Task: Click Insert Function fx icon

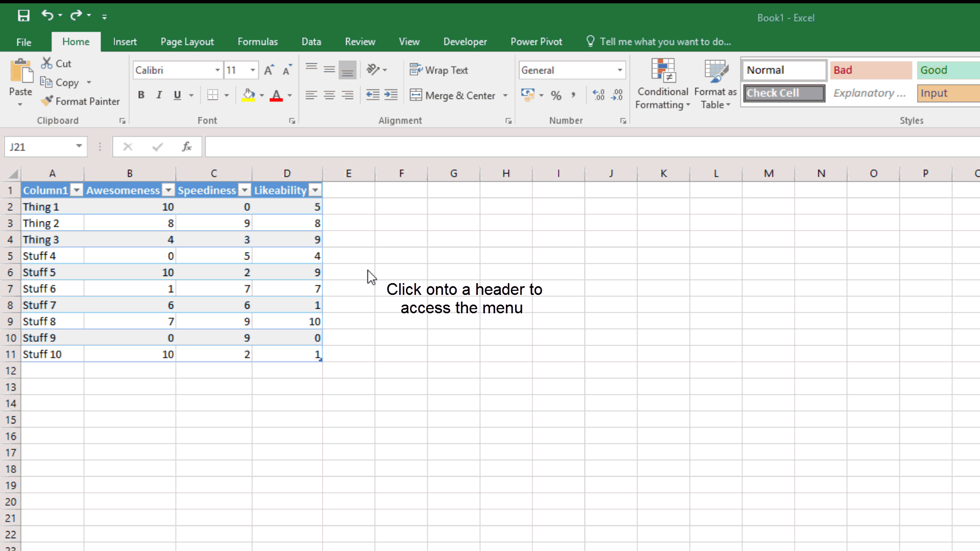Action: coord(187,147)
